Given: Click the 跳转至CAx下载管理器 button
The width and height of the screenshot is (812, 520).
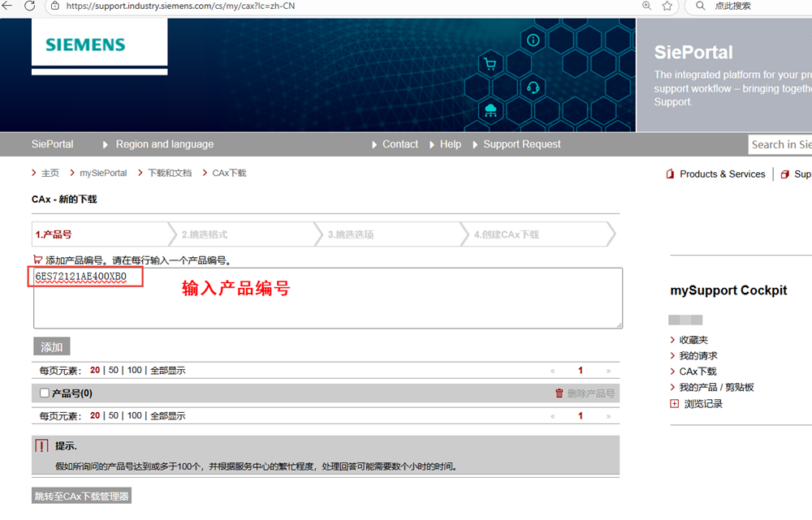Looking at the screenshot, I should tap(81, 496).
